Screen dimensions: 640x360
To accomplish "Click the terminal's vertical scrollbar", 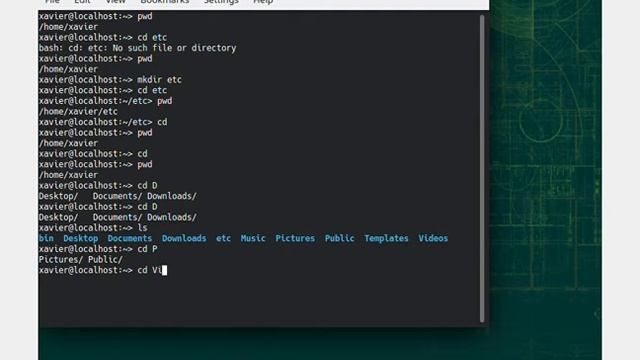I will pyautogui.click(x=482, y=169).
